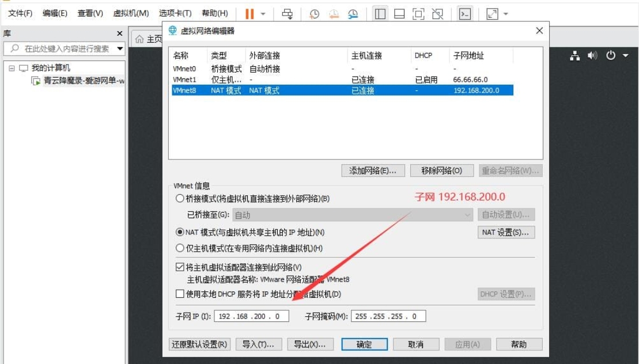Select the host-only mode (仅主机模式) radio button

(180, 248)
